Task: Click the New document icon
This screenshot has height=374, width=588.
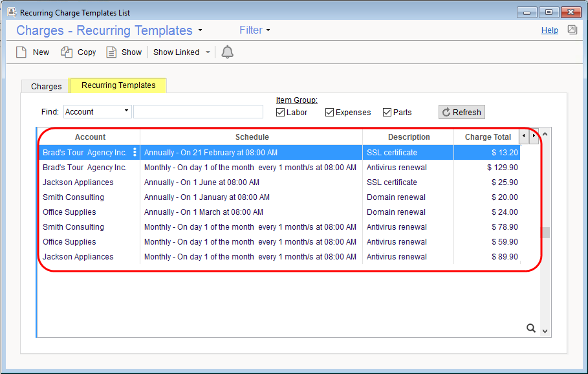Action: [21, 52]
